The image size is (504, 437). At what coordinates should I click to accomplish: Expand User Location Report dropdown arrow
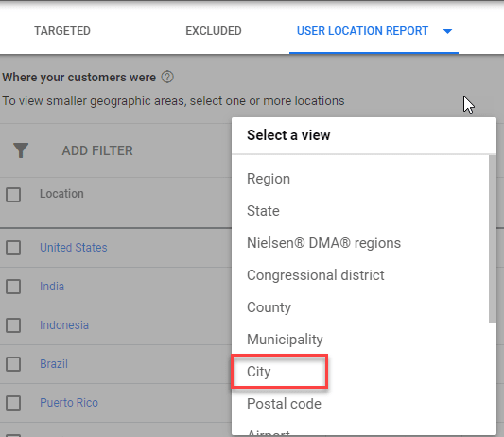coord(447,31)
